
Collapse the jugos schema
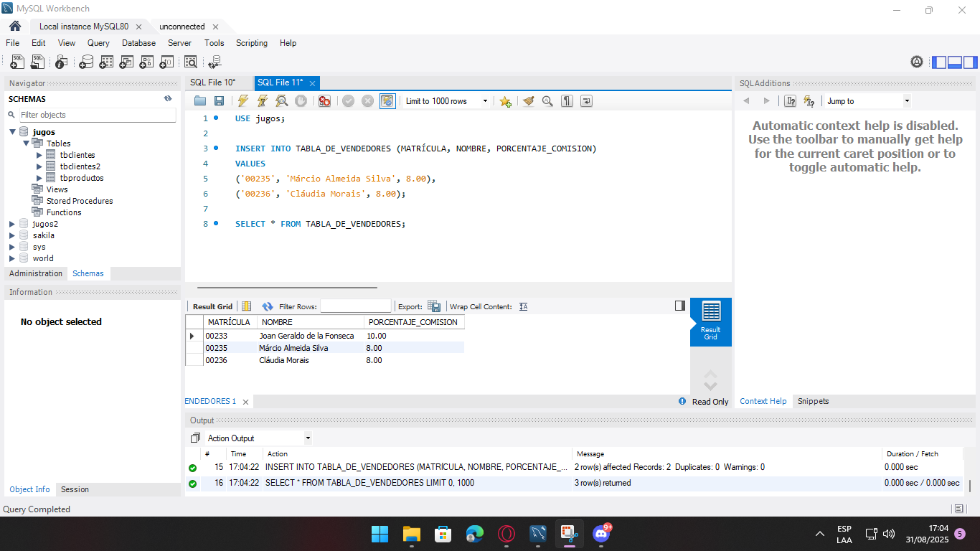13,132
